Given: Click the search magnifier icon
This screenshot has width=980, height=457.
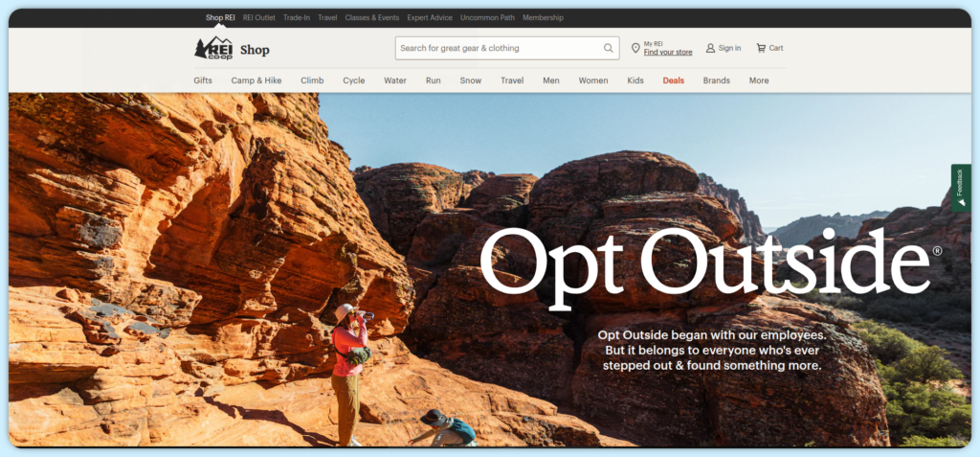Looking at the screenshot, I should (x=608, y=48).
